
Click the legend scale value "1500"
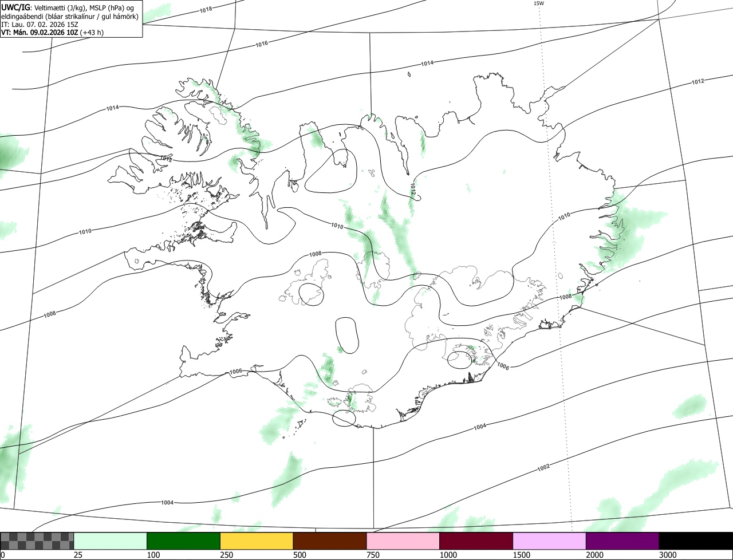click(x=522, y=555)
